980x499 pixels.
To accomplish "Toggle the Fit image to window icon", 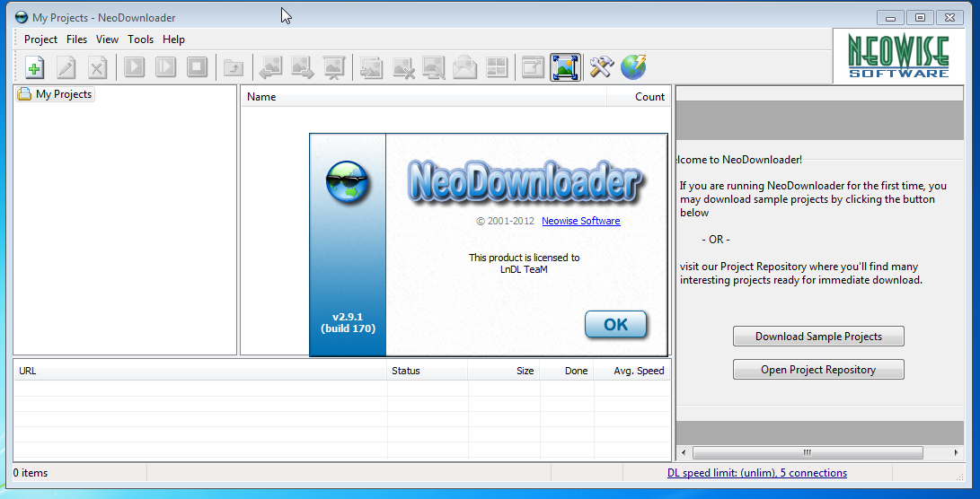I will coord(566,67).
